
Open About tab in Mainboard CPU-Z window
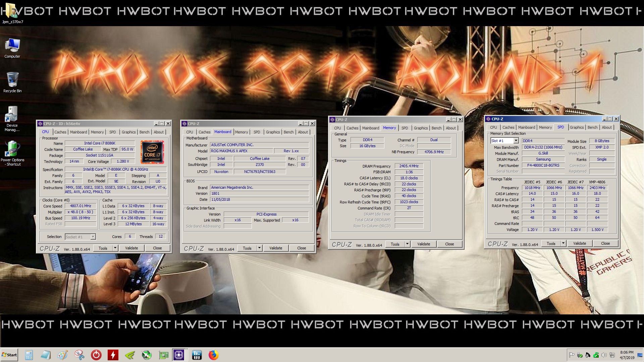303,132
